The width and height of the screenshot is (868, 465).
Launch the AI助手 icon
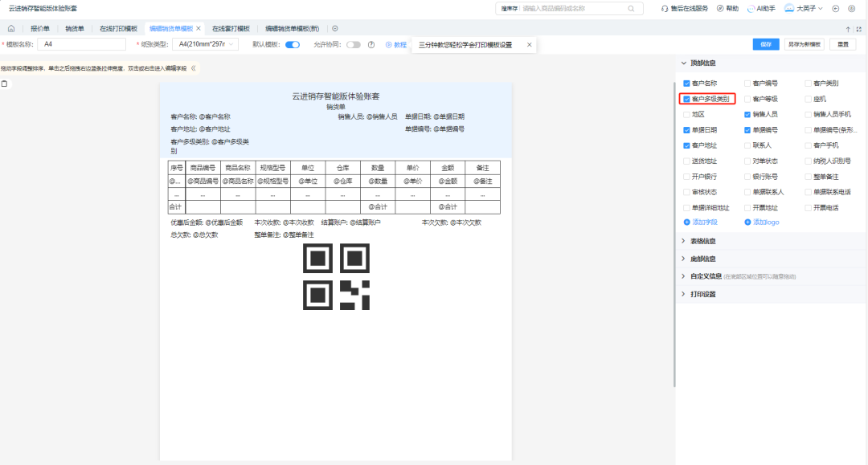click(x=751, y=8)
